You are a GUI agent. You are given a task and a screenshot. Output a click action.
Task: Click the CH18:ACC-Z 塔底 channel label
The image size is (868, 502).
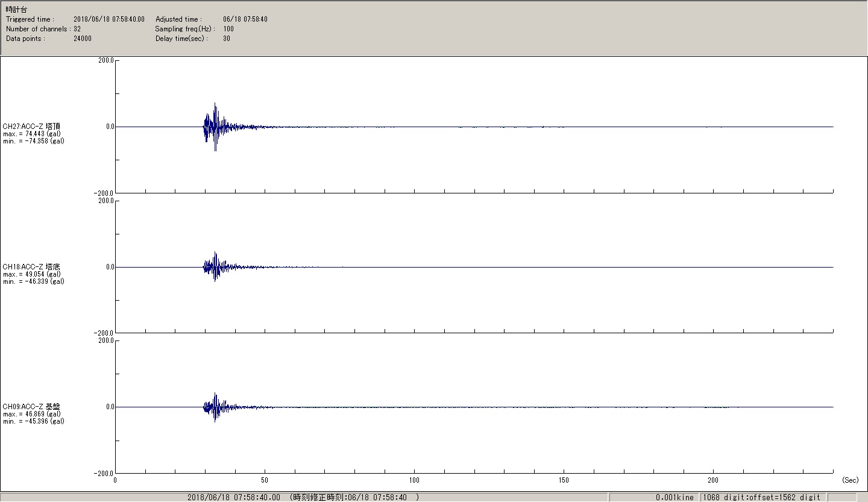31,267
